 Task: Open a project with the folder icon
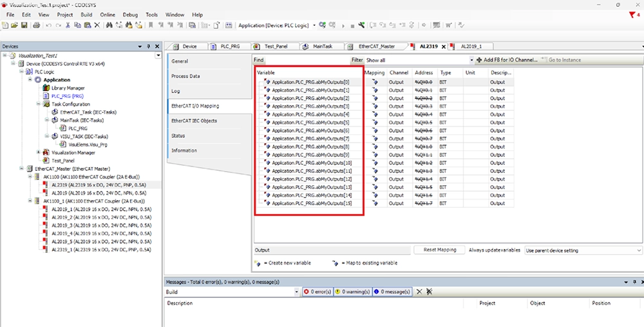point(14,26)
